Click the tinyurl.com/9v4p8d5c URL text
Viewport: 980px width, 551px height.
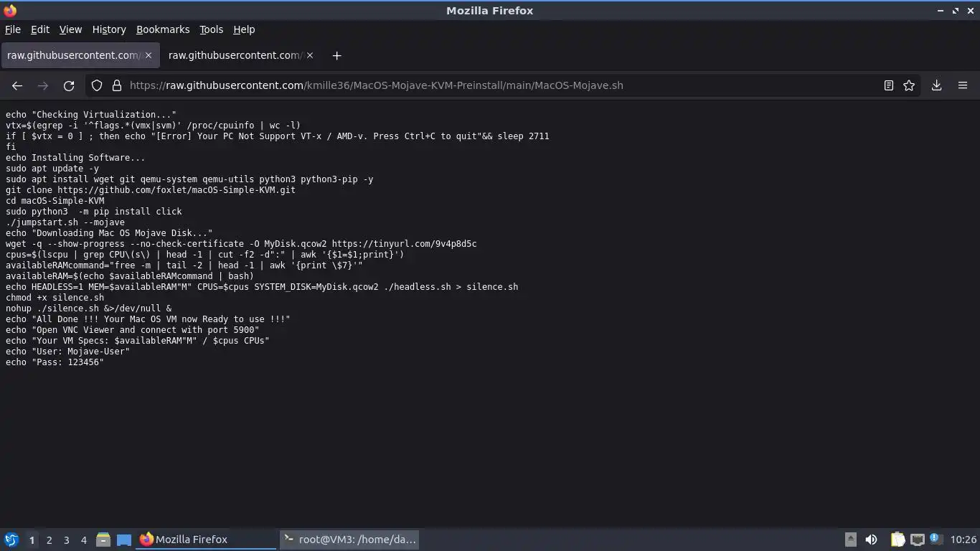[x=404, y=244]
